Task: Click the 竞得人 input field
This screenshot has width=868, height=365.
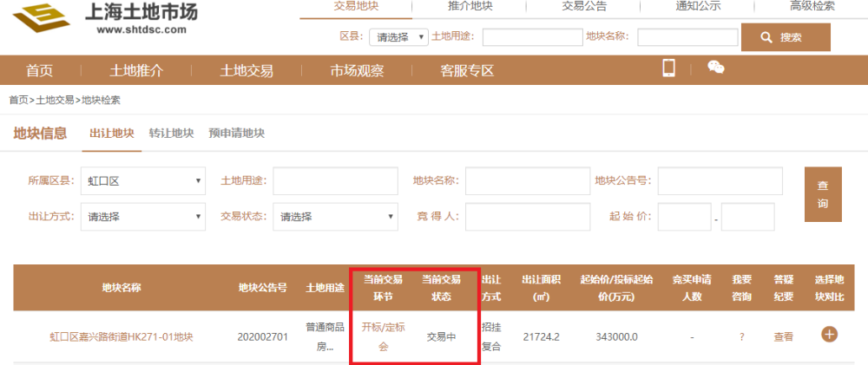Action: pyautogui.click(x=528, y=217)
